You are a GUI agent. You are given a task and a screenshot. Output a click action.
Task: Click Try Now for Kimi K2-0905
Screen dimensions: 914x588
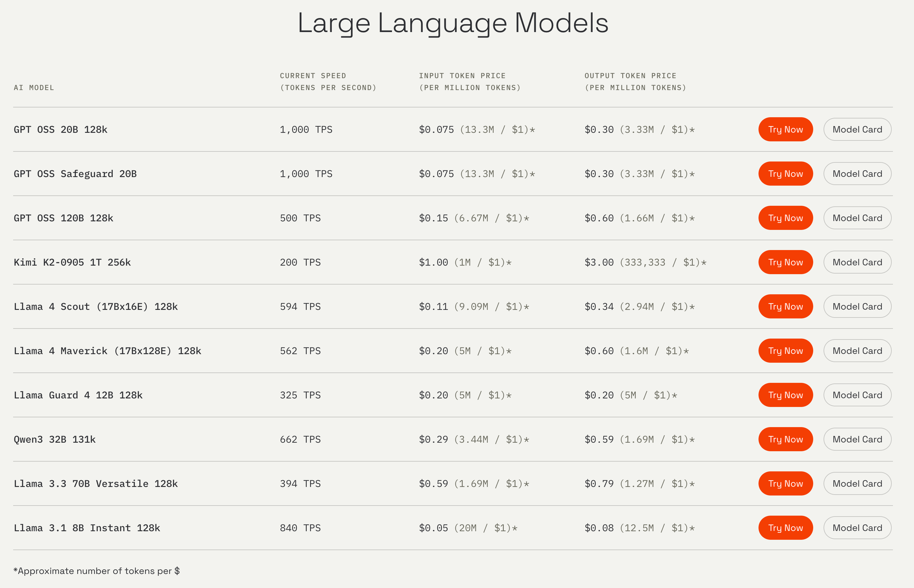pos(785,262)
